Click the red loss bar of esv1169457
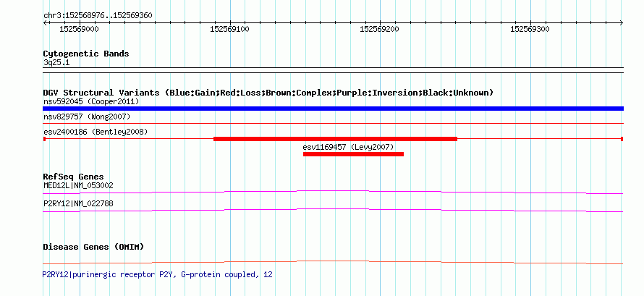This screenshot has width=644, height=296. pos(353,154)
